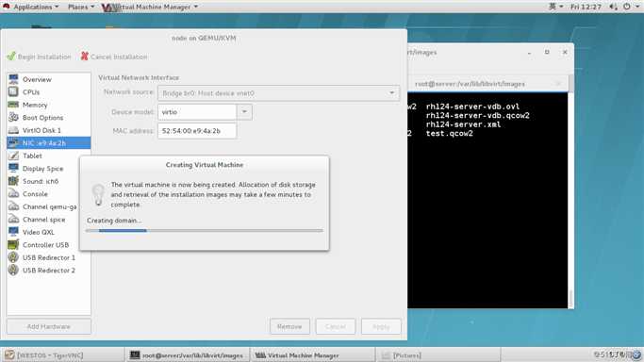The image size is (644, 362).
Task: Click the Video QXL monitor icon
Action: (13, 232)
